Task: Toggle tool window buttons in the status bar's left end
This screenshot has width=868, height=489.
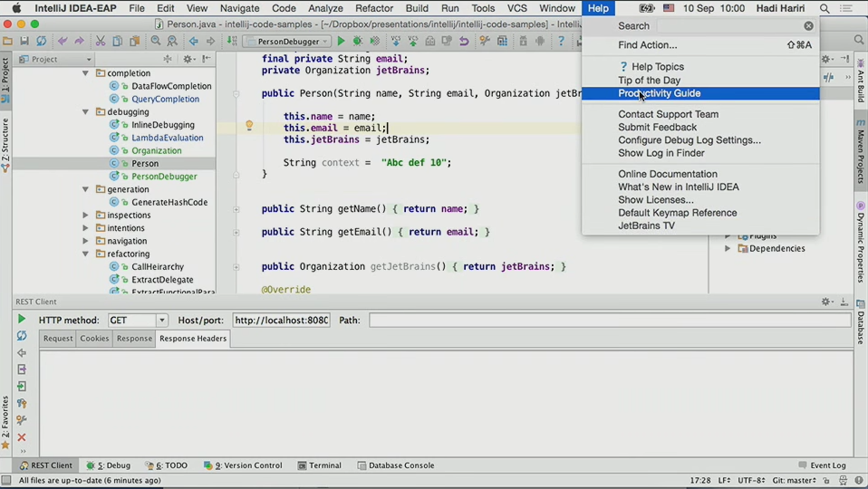Action: (6, 480)
